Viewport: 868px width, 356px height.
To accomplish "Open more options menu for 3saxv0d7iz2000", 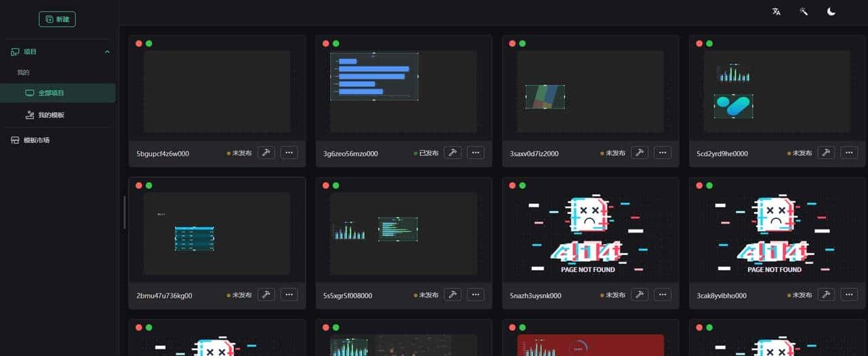I will click(x=663, y=153).
